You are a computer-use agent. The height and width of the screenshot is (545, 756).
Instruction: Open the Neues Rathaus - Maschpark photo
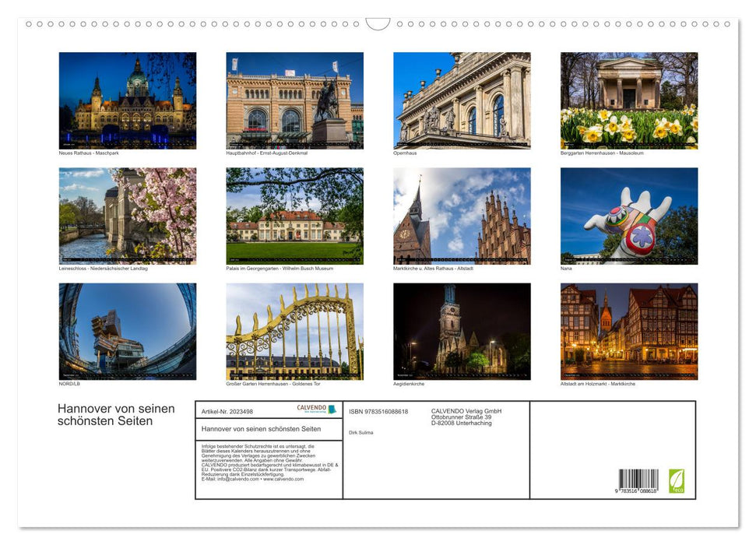(128, 100)
